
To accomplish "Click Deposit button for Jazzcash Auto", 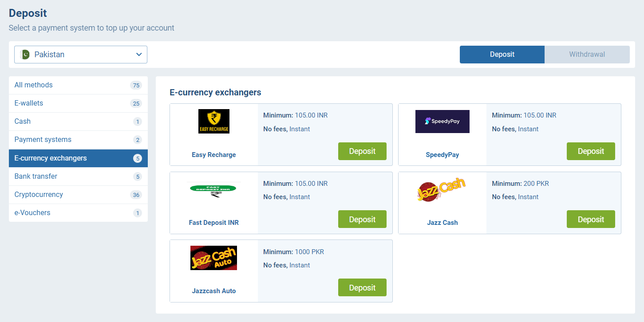I will tap(362, 287).
